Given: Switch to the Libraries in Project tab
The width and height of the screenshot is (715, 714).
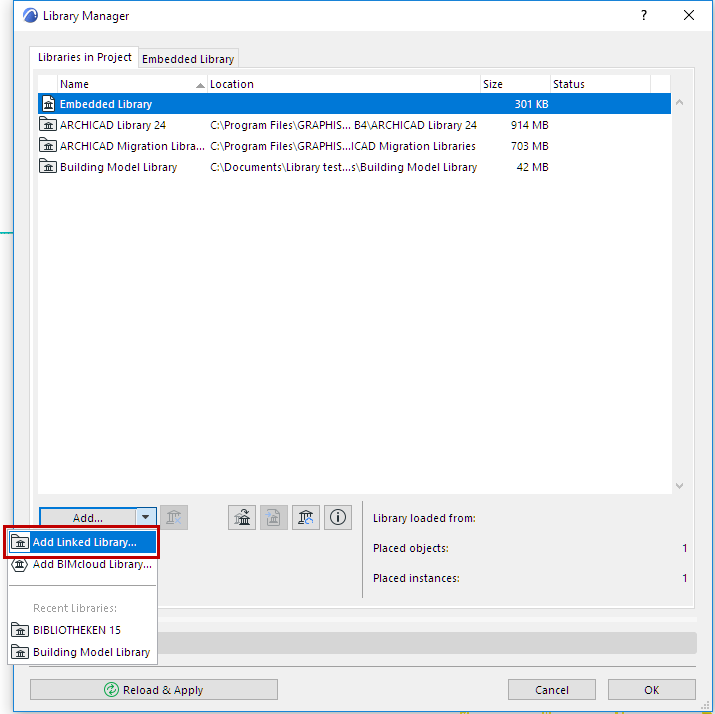Looking at the screenshot, I should click(x=84, y=57).
